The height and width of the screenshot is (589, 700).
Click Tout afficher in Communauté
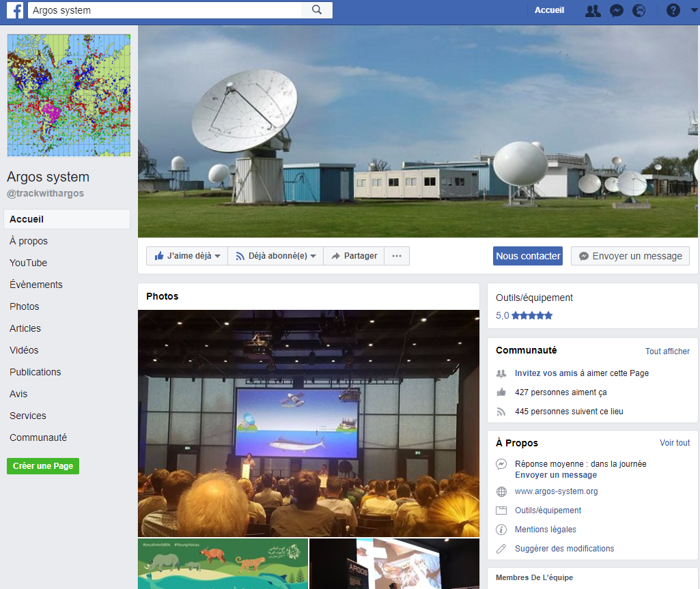(x=667, y=351)
